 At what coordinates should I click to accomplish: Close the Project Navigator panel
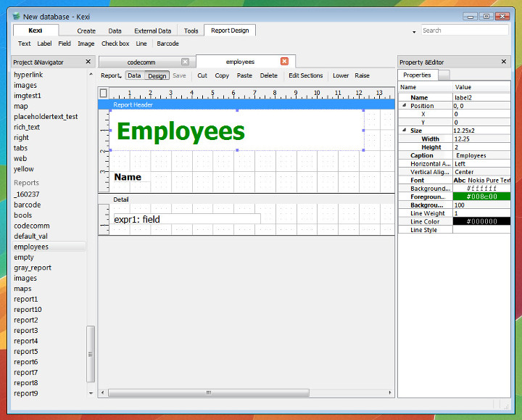tap(88, 62)
